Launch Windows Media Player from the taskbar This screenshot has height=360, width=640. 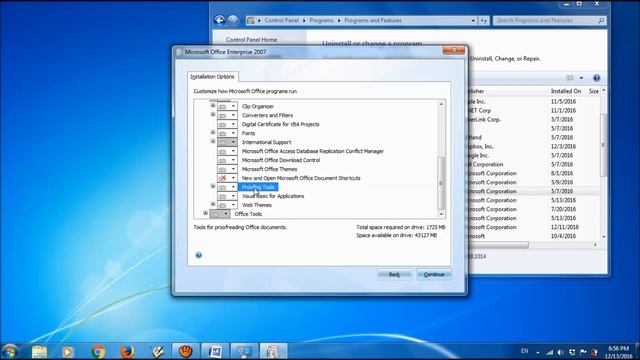tap(68, 351)
